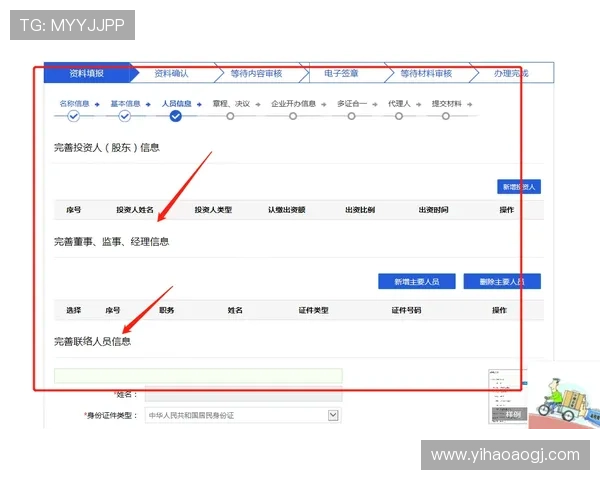Screen dimensions: 600x480
Task: Click the 完善董事、监事、经理信息 heading
Action: [111, 242]
